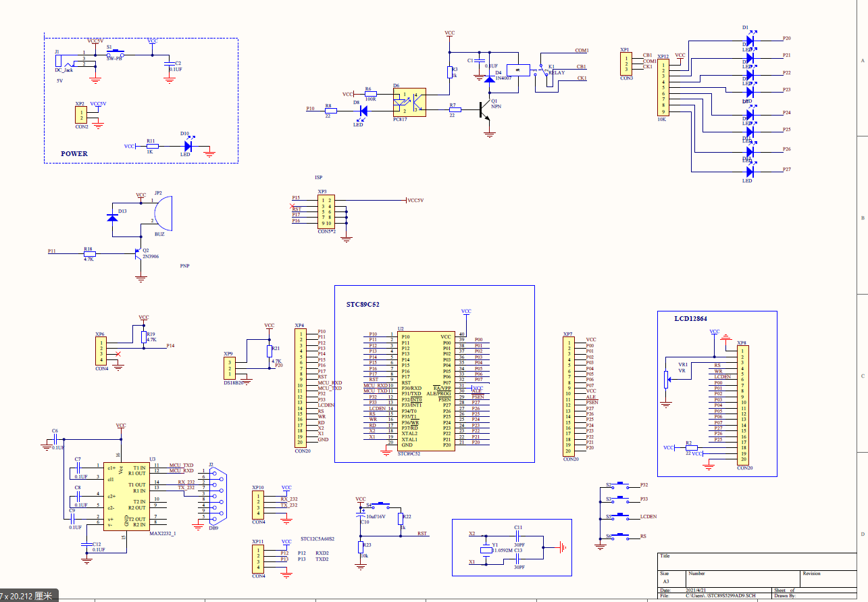Select the XP8 CON20 LCD connector
Image resolution: width=868 pixels, height=602 pixels.
[743, 405]
